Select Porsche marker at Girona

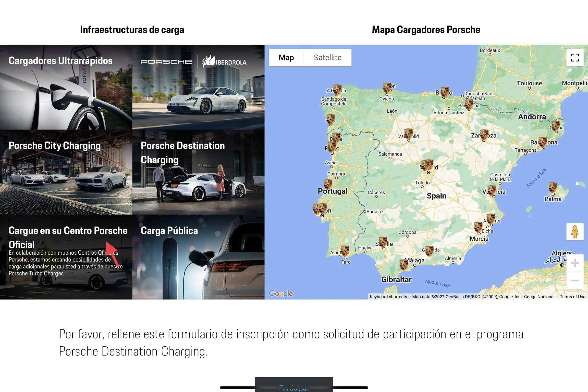click(556, 126)
